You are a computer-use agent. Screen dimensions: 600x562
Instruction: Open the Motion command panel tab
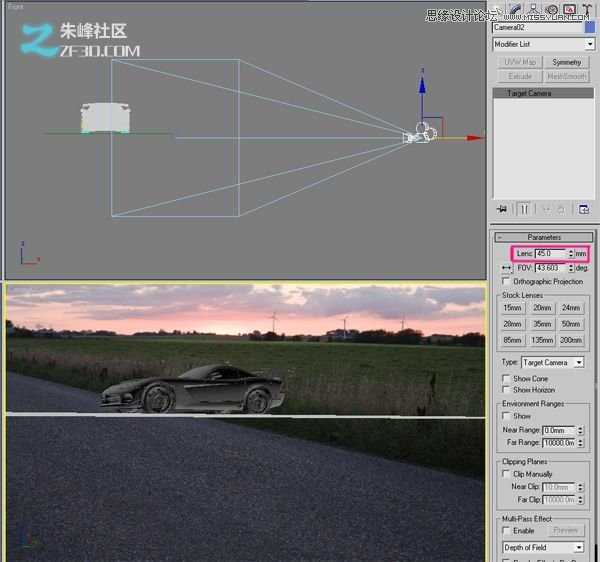pyautogui.click(x=552, y=10)
